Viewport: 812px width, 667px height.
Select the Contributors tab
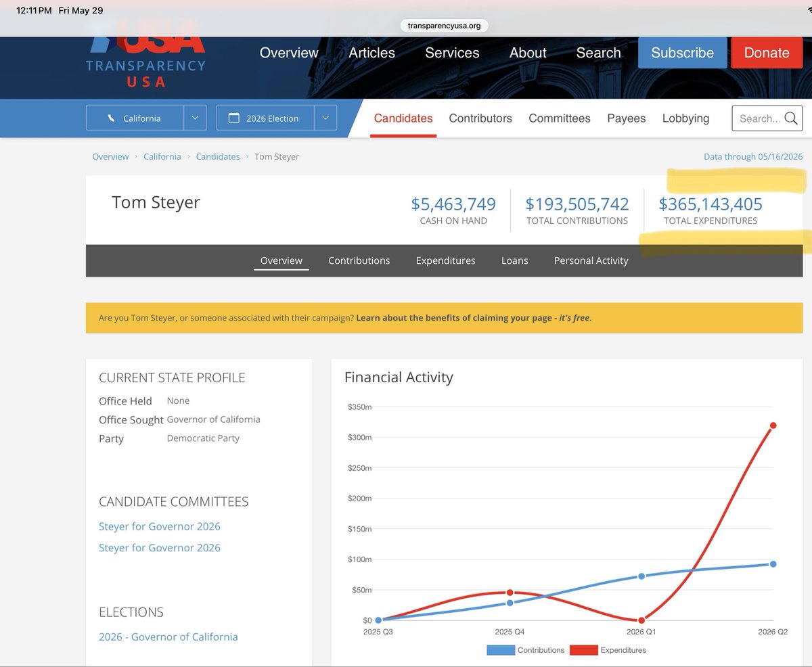point(480,118)
